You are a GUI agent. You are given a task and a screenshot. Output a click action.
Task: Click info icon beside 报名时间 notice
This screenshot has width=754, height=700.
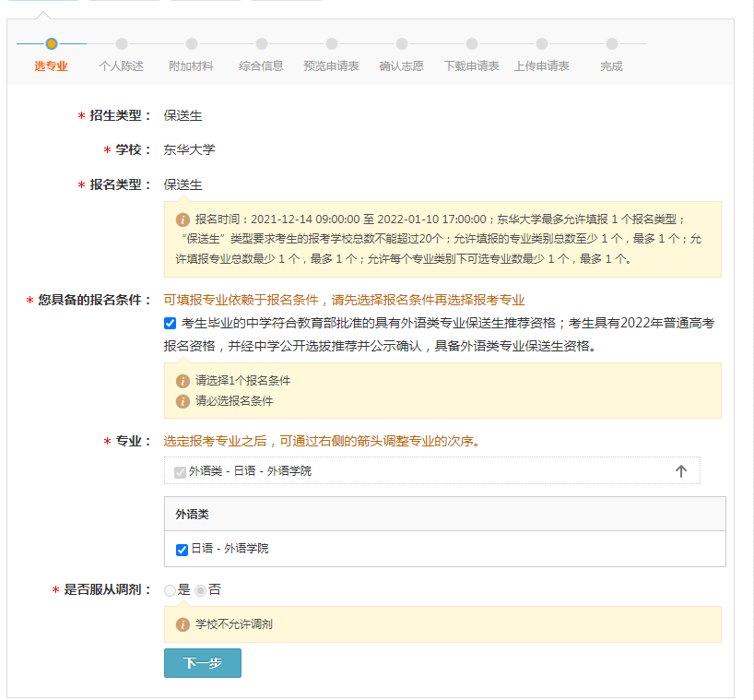pos(183,219)
